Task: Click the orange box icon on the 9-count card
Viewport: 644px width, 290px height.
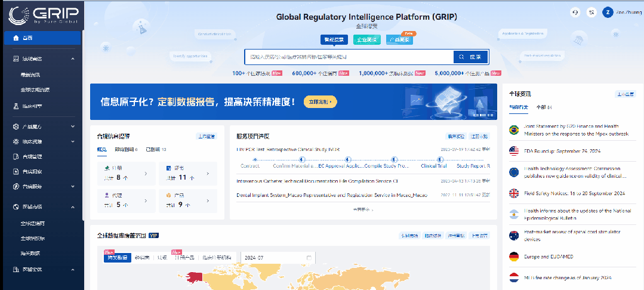Action: click(x=168, y=196)
